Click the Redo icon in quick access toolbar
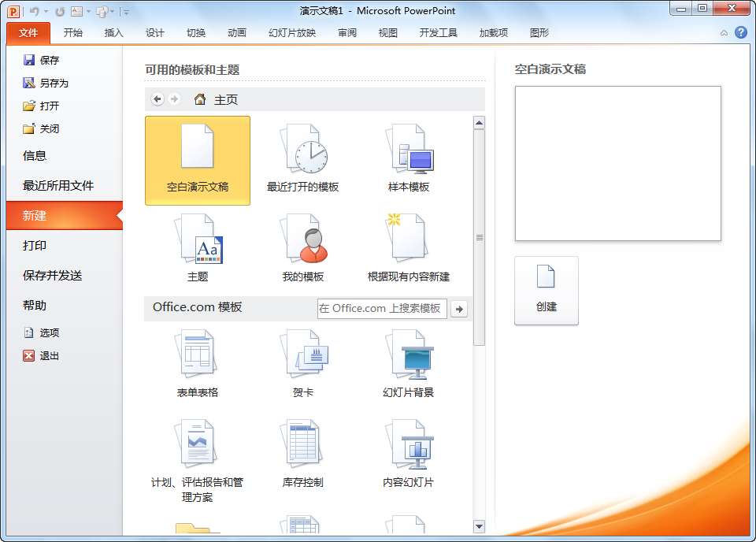The width and height of the screenshot is (756, 542). click(x=60, y=12)
